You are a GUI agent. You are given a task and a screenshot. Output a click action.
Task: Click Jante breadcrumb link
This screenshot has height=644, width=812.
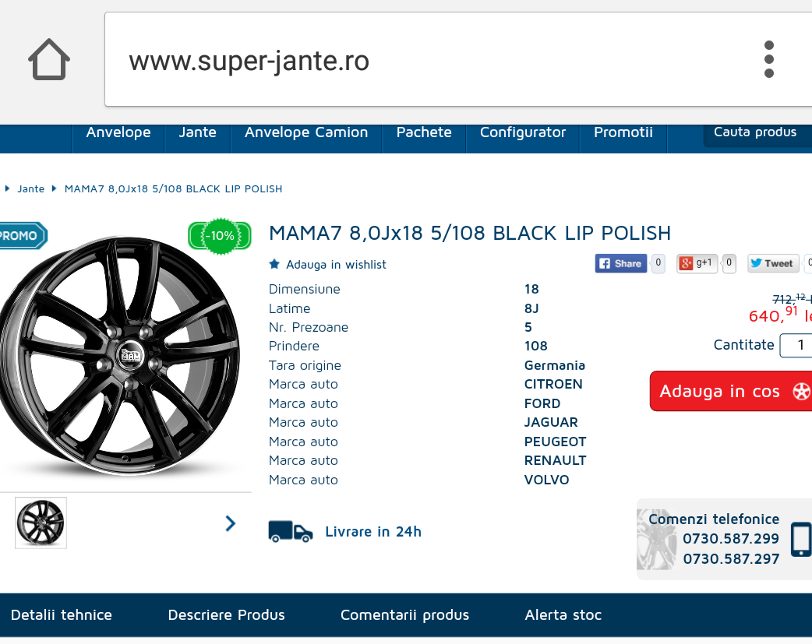(31, 189)
